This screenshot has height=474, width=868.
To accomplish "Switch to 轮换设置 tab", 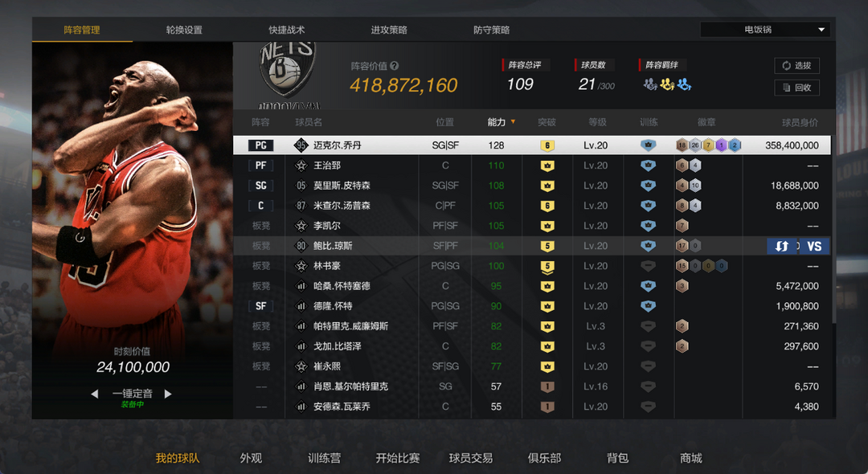I will pyautogui.click(x=184, y=30).
